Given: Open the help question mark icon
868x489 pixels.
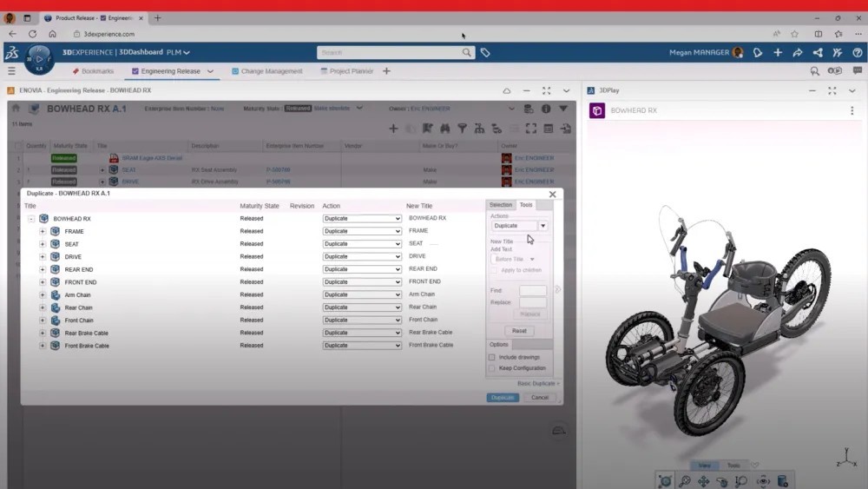Looking at the screenshot, I should (857, 53).
